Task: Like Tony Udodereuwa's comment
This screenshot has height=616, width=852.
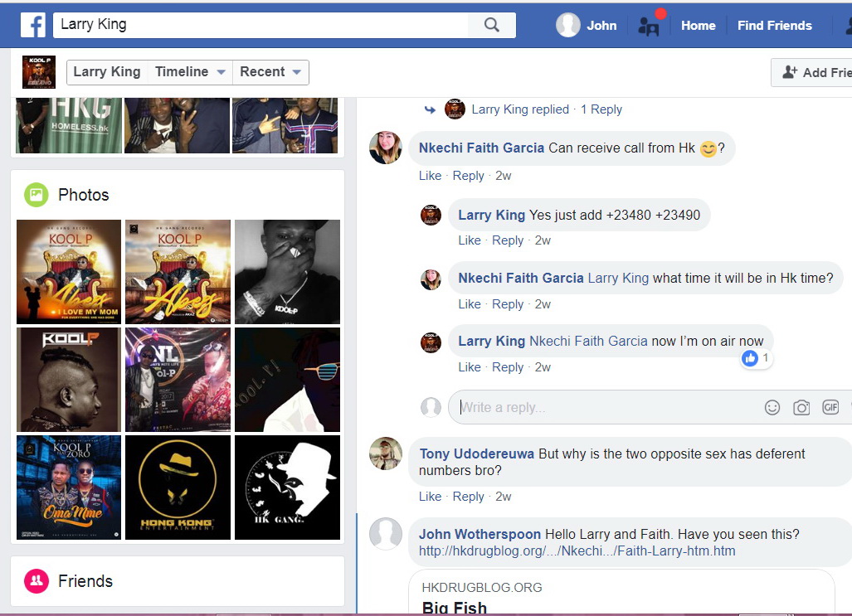Action: 430,497
